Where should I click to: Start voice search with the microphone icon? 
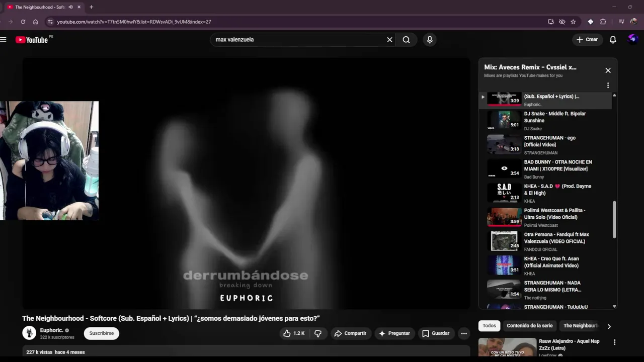click(x=430, y=40)
